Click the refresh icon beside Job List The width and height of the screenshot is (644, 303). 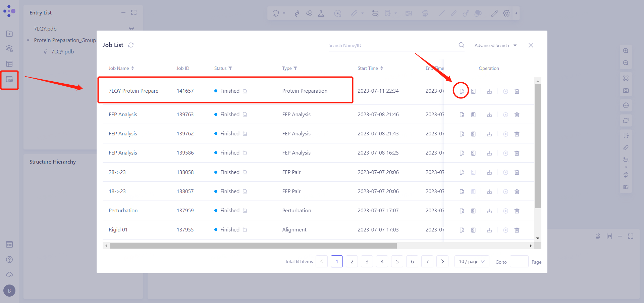tap(131, 45)
